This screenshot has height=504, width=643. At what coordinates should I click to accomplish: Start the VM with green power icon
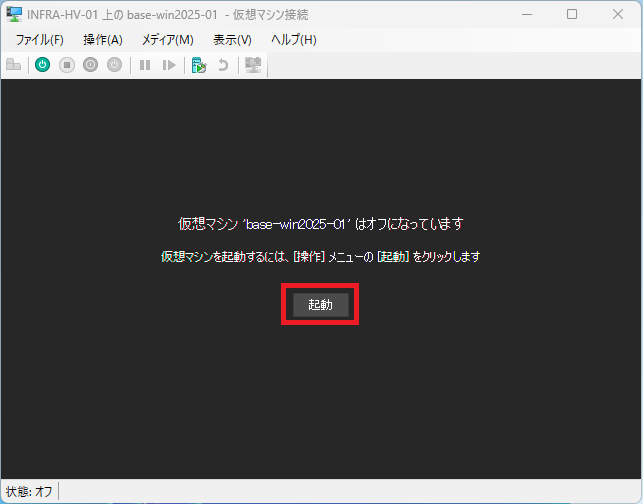[x=43, y=65]
